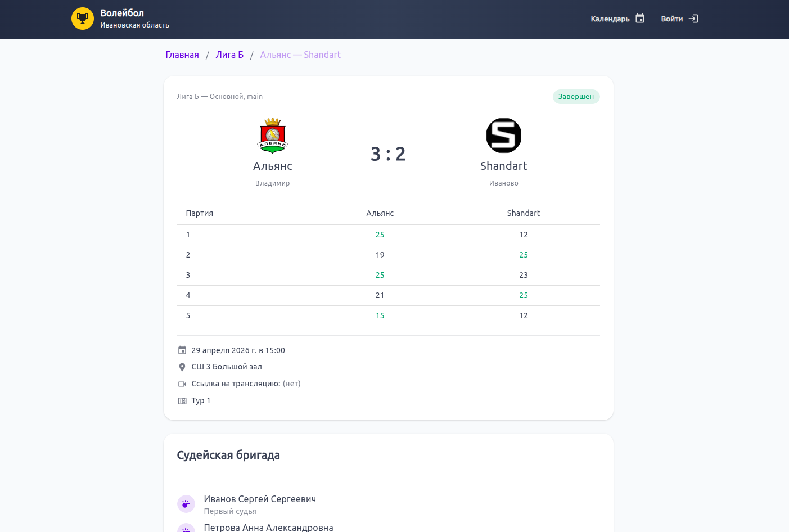Click the Волейбол site title
This screenshot has height=532, width=789.
pos(122,13)
